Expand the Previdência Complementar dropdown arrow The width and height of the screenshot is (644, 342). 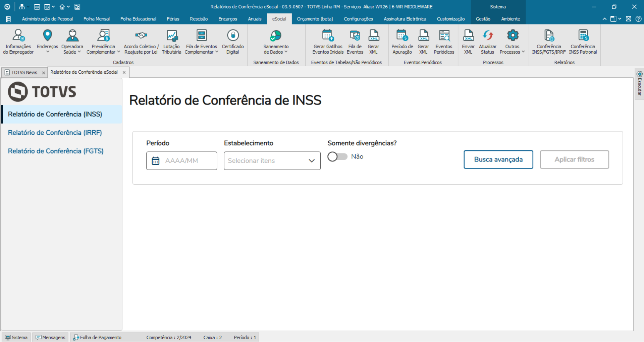tap(118, 52)
